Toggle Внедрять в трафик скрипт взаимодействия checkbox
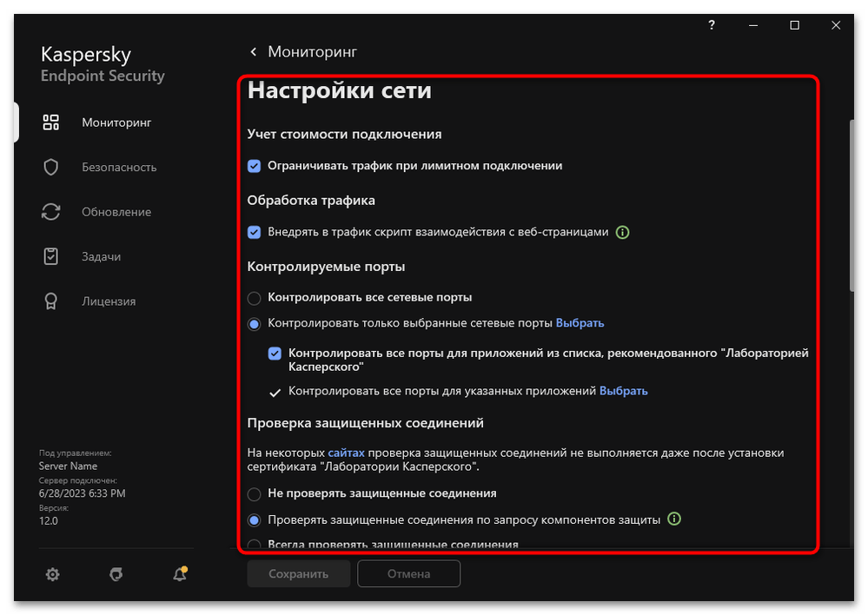The image size is (868, 615). 254,233
